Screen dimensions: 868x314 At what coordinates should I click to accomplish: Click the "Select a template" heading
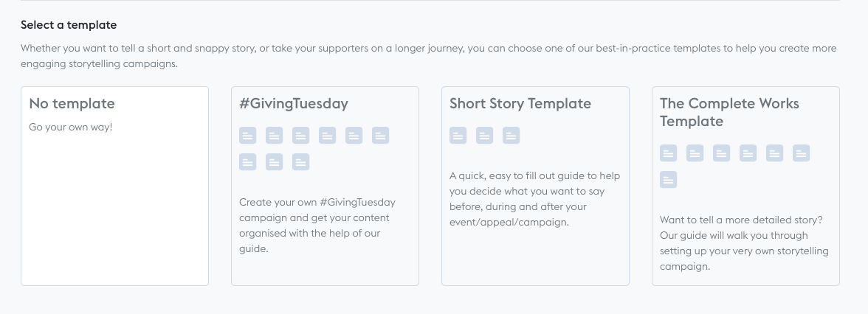coord(69,25)
